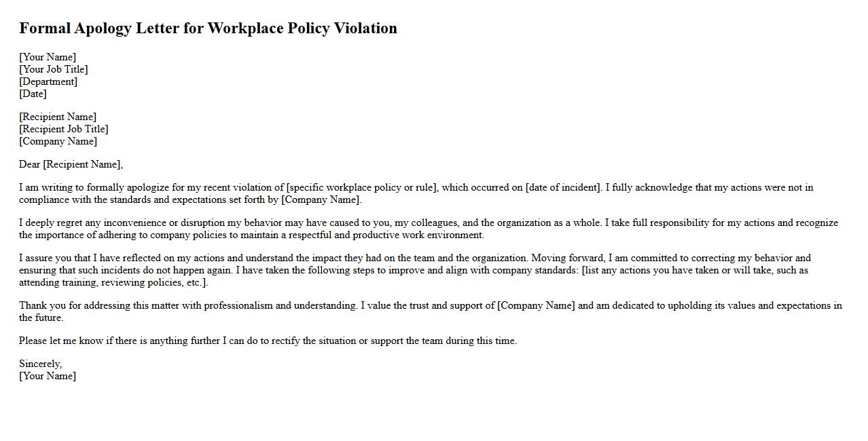Click [Company Name] in the address block
Screen dimensions: 868x441
(58, 141)
